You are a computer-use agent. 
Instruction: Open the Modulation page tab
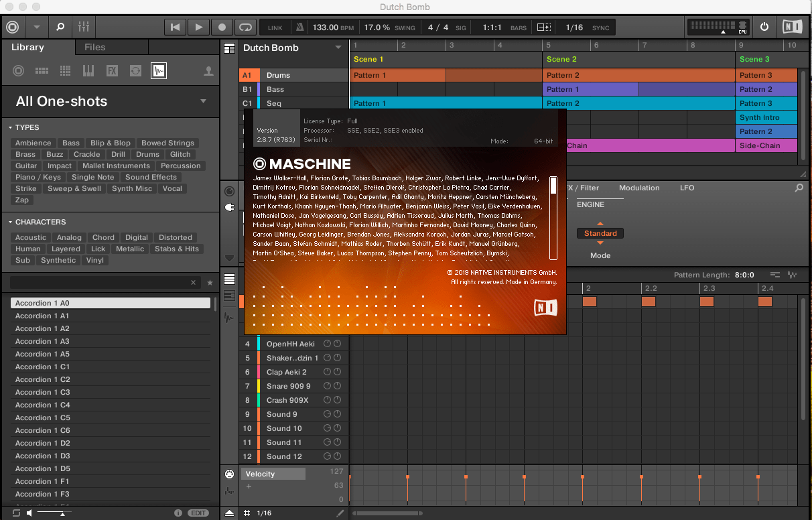click(x=639, y=188)
